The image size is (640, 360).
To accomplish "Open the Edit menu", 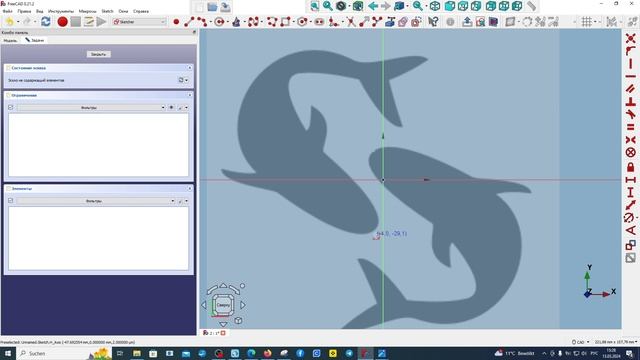I will 24,11.
